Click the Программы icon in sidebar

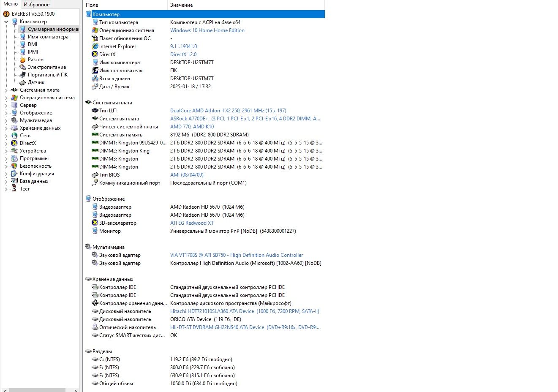[x=14, y=158]
